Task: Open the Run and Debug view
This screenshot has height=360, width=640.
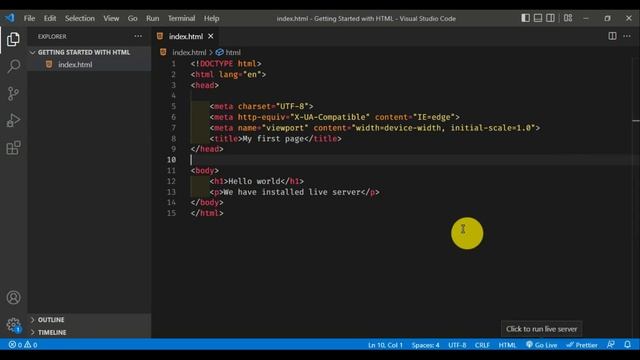Action: tap(13, 120)
